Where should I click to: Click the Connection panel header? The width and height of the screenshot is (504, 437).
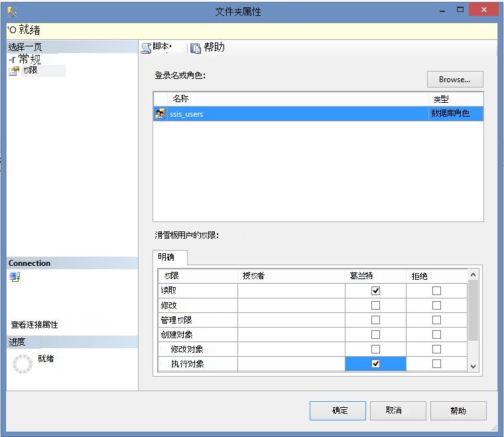(72, 263)
